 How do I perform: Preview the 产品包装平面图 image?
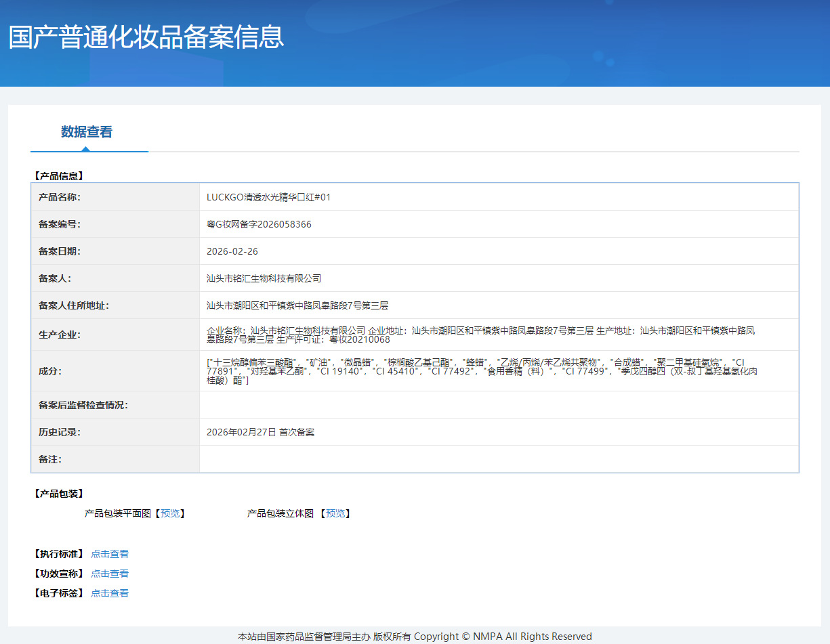click(170, 513)
